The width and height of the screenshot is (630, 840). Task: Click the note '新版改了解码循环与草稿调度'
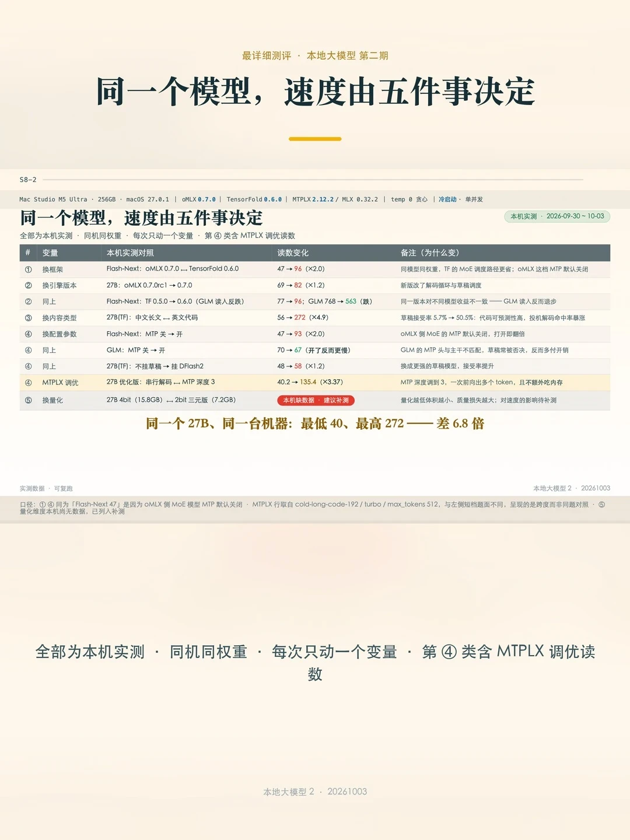(441, 285)
